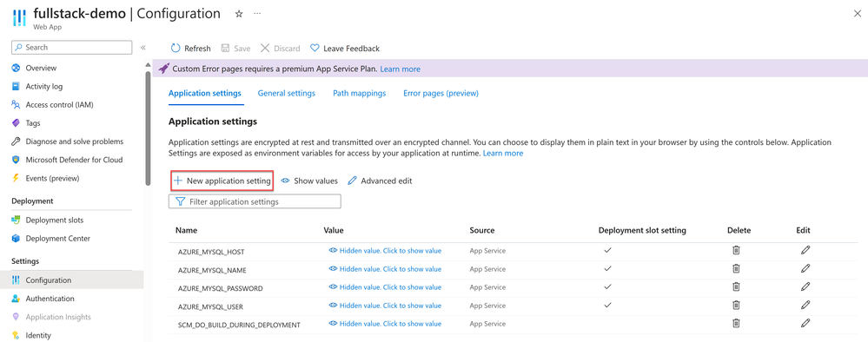Close the Configuration blade

[x=857, y=14]
